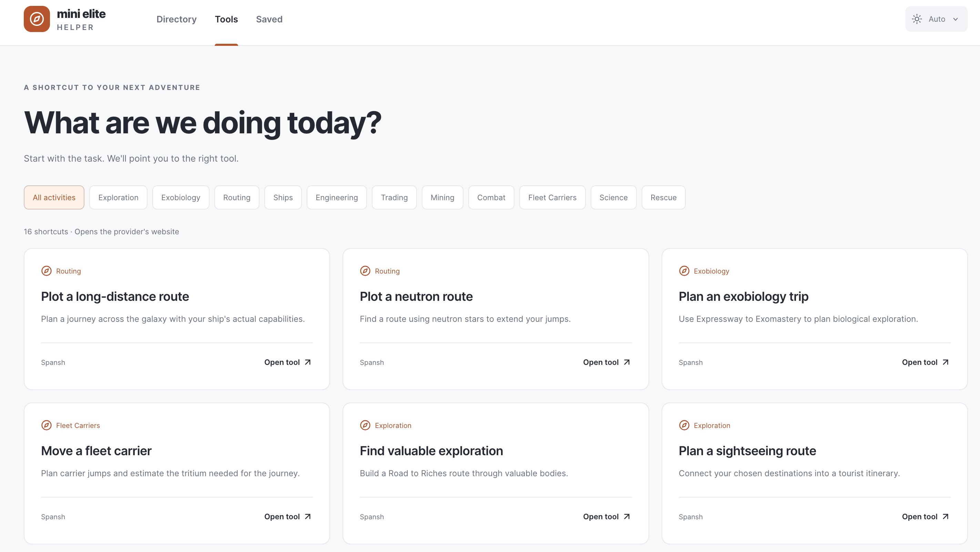980x552 pixels.
Task: Click the Move a fleet carrier title
Action: [96, 451]
